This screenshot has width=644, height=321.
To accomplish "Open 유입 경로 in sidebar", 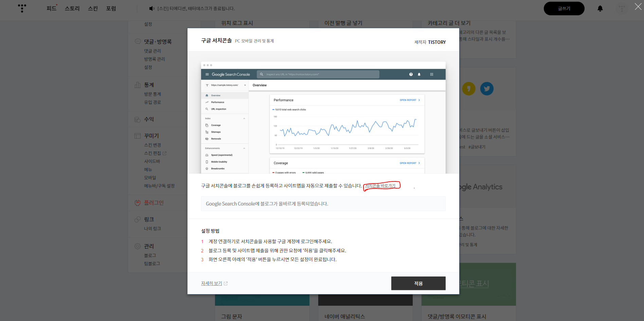I will (153, 102).
